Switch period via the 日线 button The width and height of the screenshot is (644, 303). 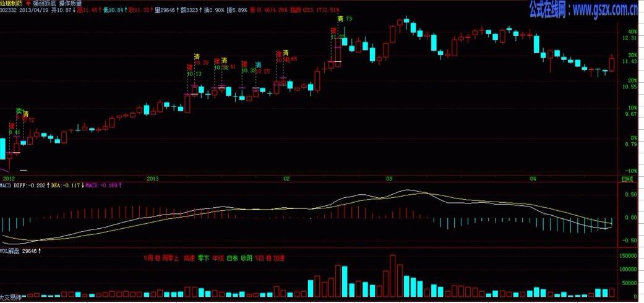[x=627, y=179]
